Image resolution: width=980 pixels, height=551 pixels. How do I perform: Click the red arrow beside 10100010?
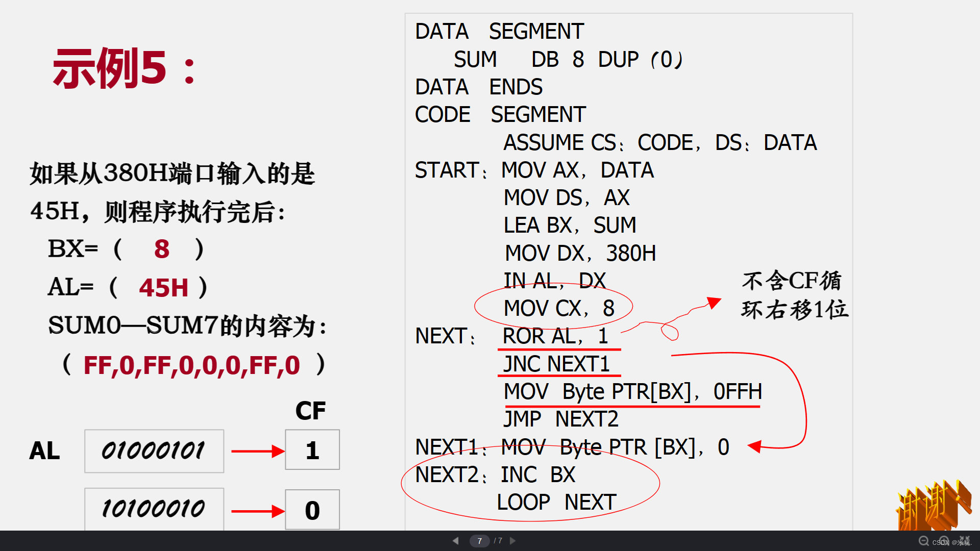(257, 511)
